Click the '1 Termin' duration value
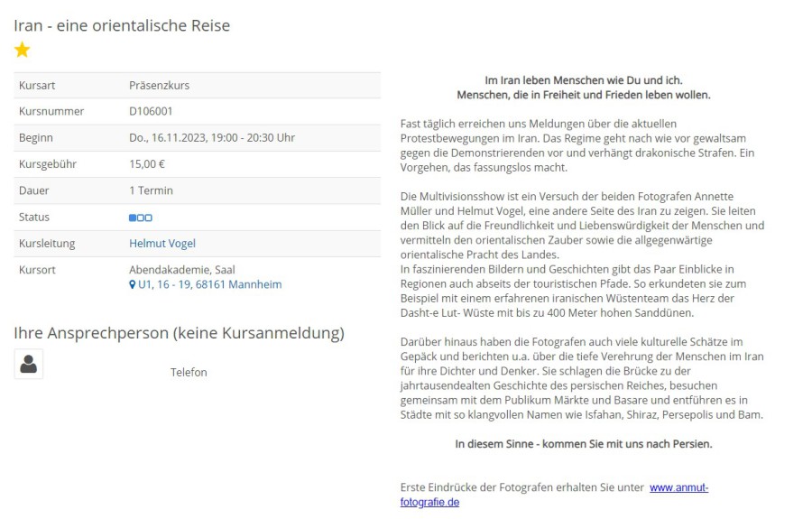 (151, 190)
